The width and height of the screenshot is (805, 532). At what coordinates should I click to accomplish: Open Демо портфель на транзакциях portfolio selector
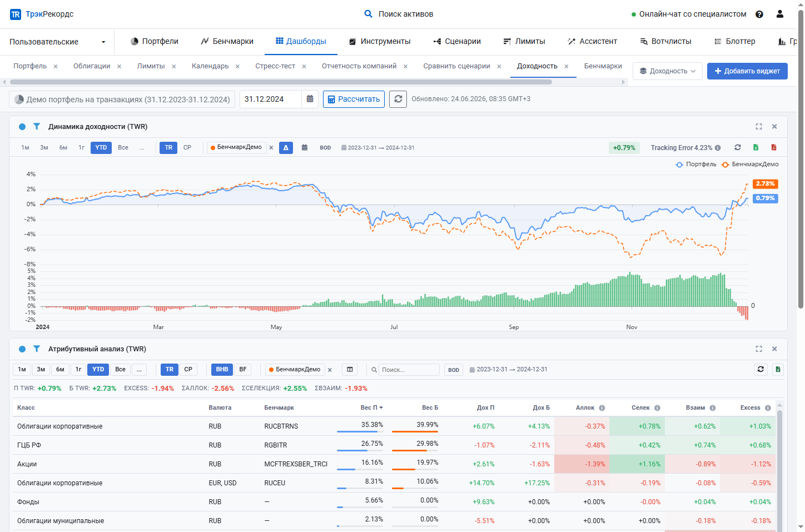[x=122, y=100]
